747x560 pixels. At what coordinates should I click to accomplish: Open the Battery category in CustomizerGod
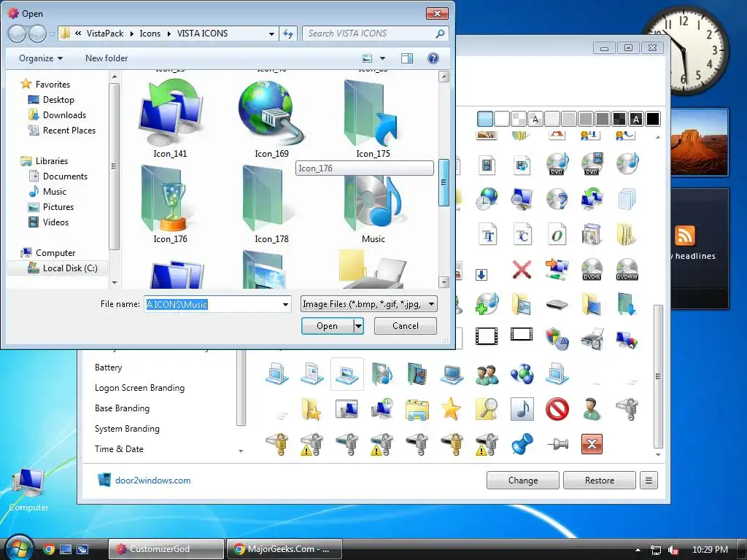(109, 367)
